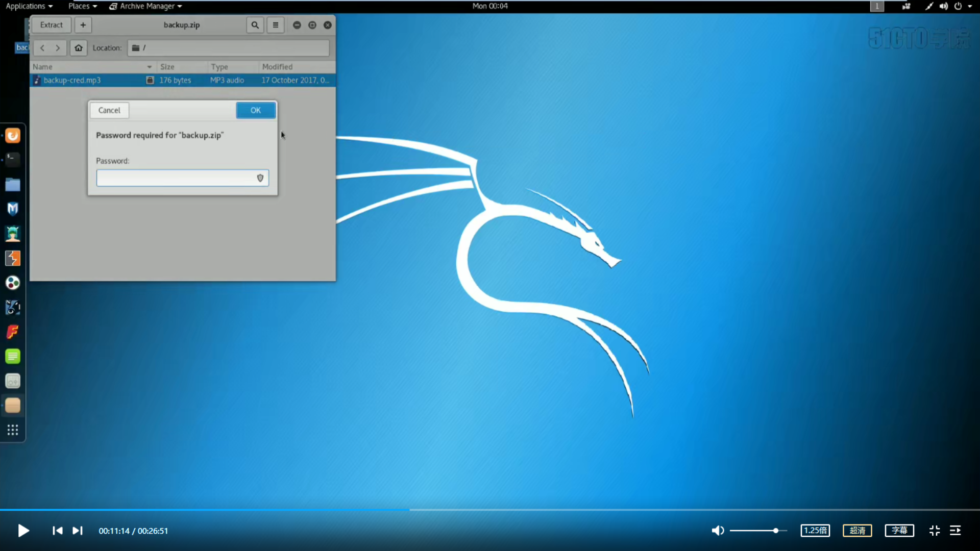980x551 pixels.
Task: Click the system volume icon in top bar
Action: tap(944, 6)
